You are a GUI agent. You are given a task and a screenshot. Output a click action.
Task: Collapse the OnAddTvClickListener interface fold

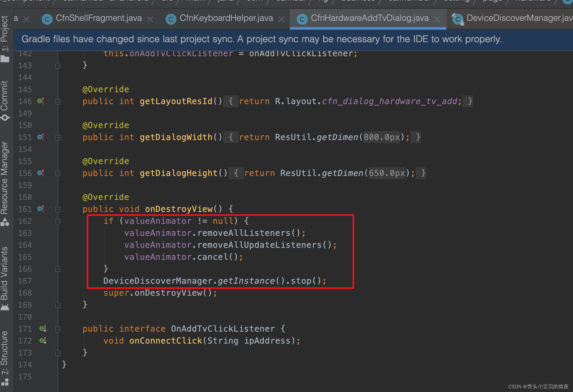click(x=58, y=329)
